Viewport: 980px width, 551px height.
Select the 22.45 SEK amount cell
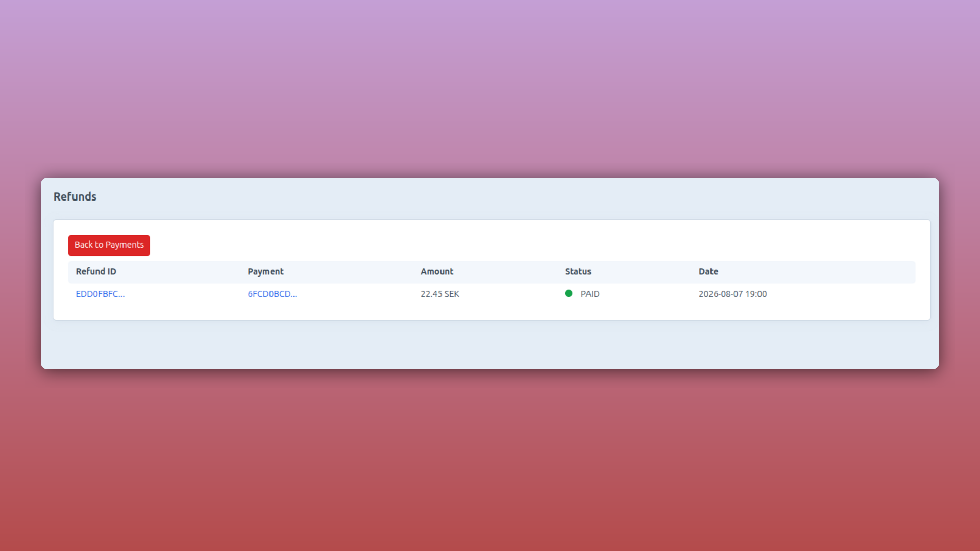click(x=440, y=294)
